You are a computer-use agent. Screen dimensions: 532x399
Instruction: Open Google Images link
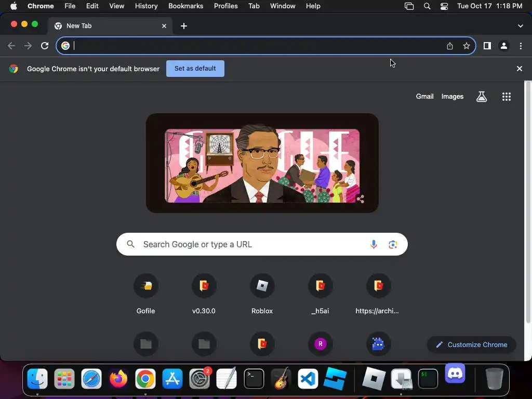point(453,97)
